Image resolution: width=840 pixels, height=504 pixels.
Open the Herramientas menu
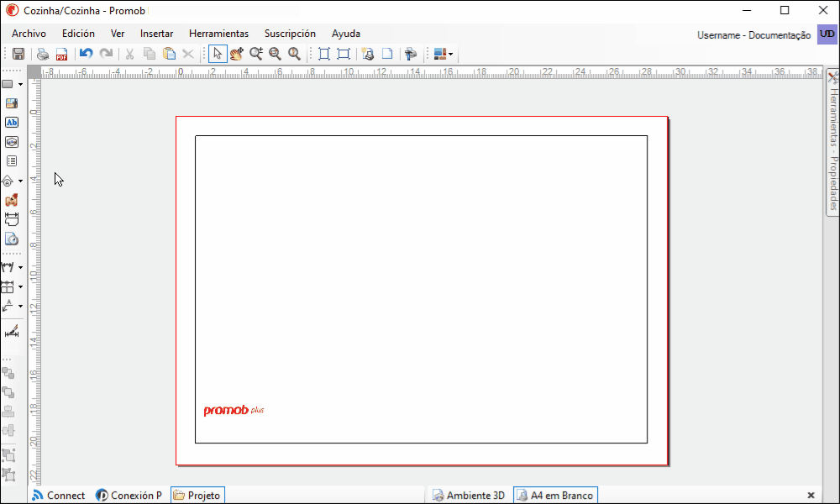[x=218, y=34]
